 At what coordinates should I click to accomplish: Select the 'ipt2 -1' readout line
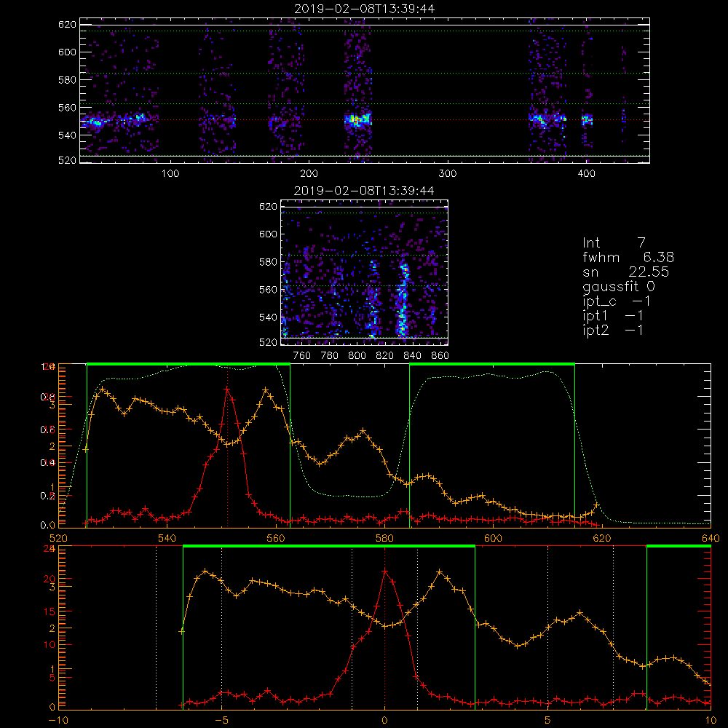[613, 331]
